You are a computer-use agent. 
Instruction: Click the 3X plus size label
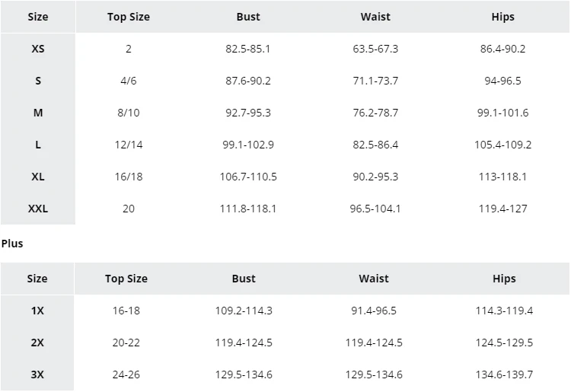pyautogui.click(x=37, y=374)
